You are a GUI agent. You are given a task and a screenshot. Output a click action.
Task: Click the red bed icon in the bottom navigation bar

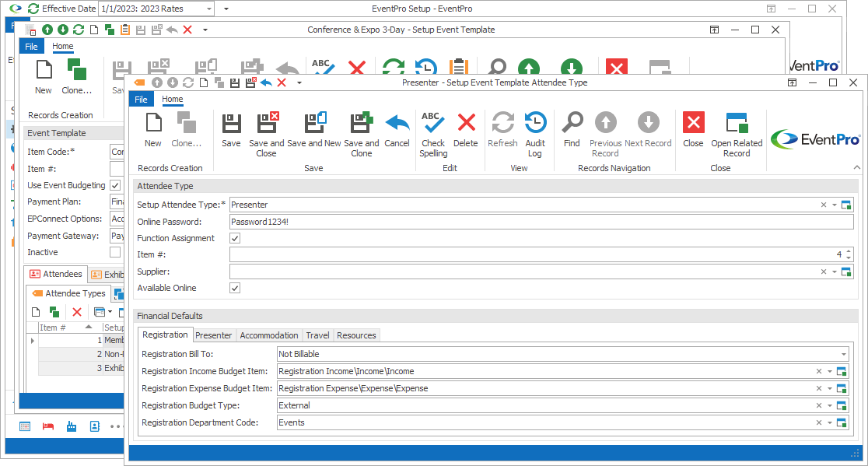48,426
